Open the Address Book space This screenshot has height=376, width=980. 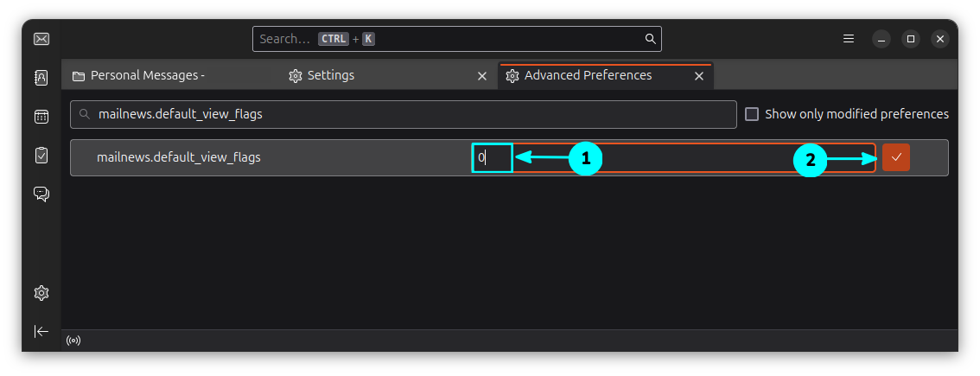coord(41,78)
